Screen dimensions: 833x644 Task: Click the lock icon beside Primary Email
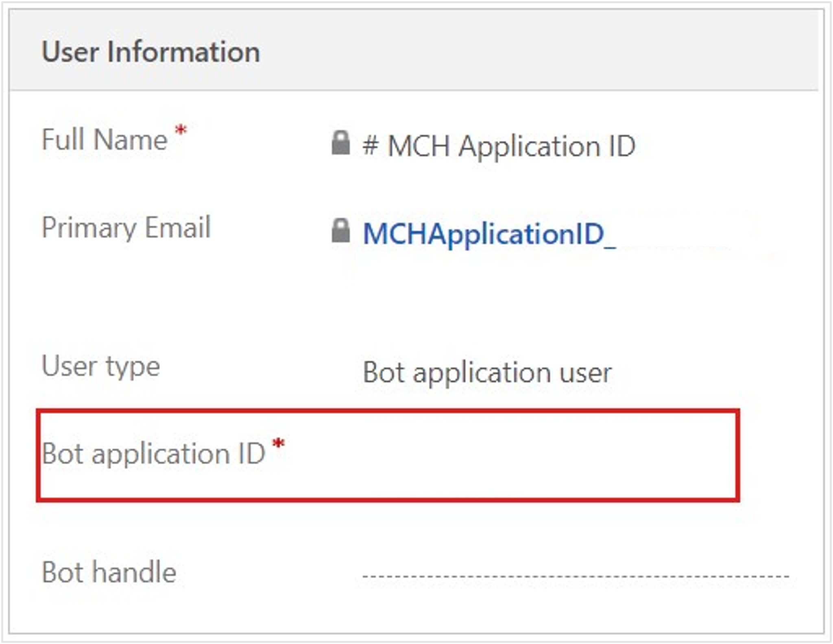340,231
